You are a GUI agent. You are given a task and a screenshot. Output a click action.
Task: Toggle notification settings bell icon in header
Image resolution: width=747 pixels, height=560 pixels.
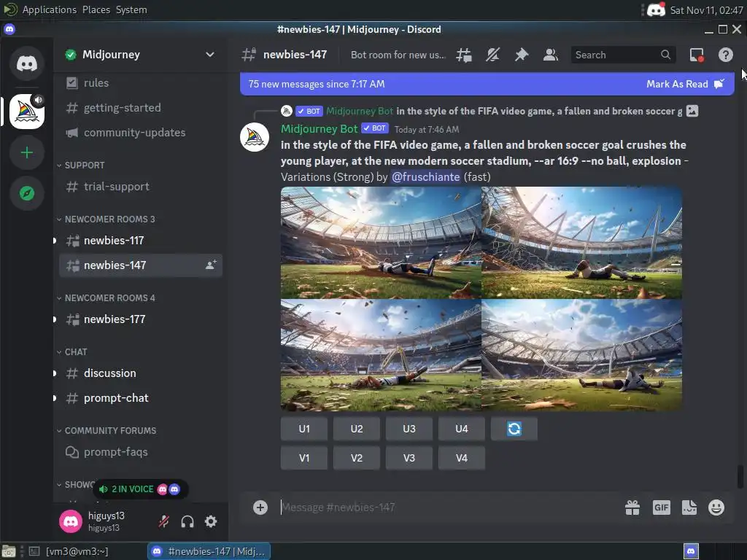[492, 55]
